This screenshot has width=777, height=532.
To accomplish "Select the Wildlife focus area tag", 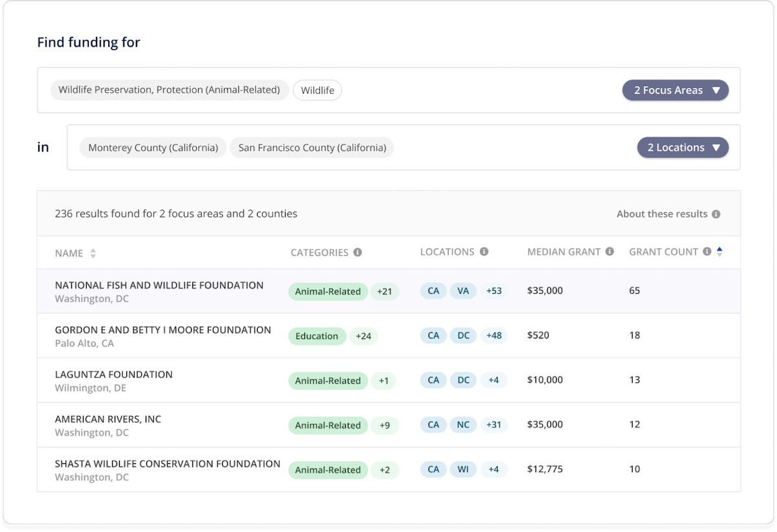I will [317, 90].
